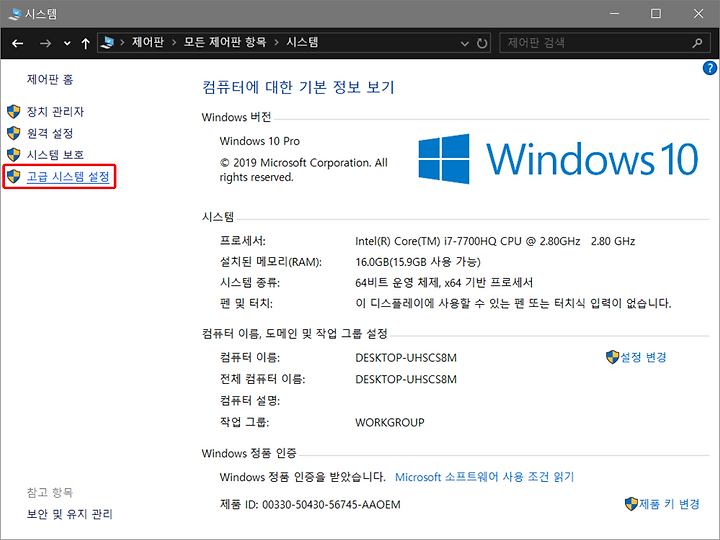Open help with the question mark icon
Image resolution: width=720 pixels, height=540 pixels.
[x=709, y=68]
